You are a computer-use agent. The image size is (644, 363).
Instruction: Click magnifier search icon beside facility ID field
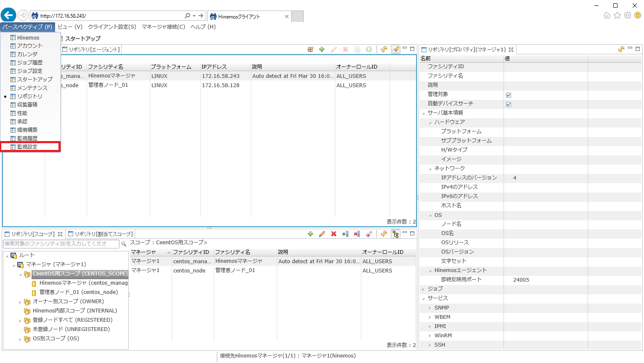[124, 244]
